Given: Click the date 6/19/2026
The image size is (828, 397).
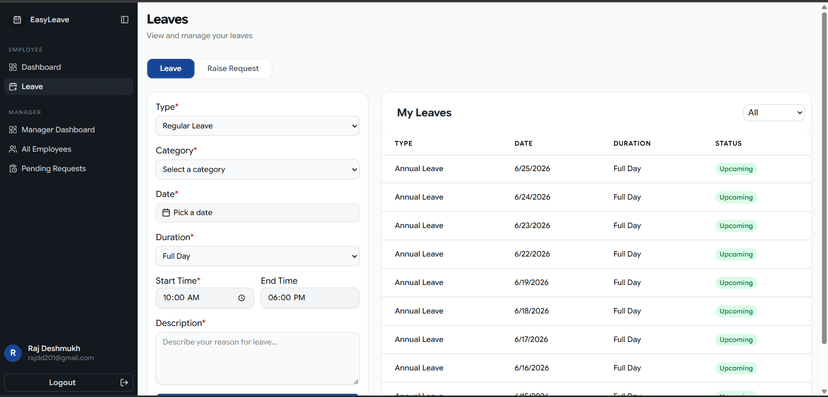Looking at the screenshot, I should pyautogui.click(x=532, y=283).
